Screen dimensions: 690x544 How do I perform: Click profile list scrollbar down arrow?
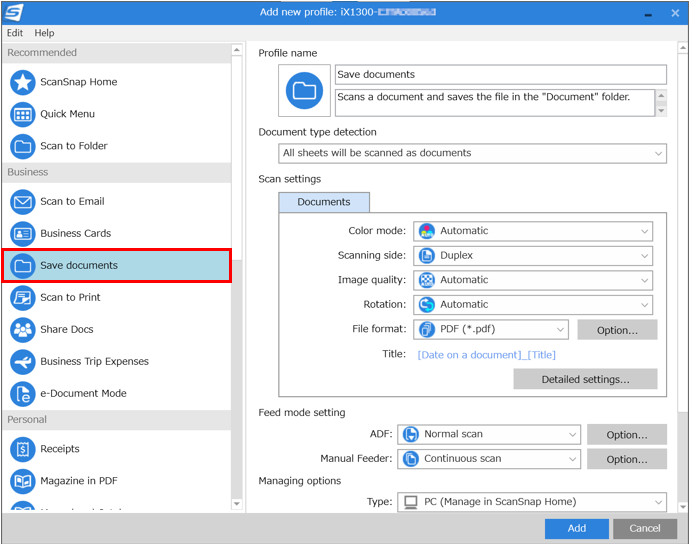tap(236, 504)
